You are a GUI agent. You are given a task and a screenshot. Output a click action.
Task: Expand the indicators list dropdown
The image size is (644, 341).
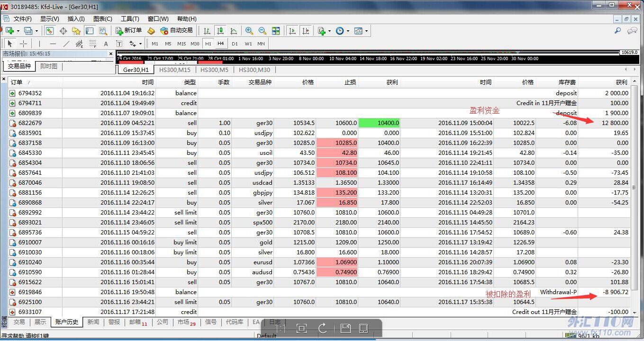point(325,31)
